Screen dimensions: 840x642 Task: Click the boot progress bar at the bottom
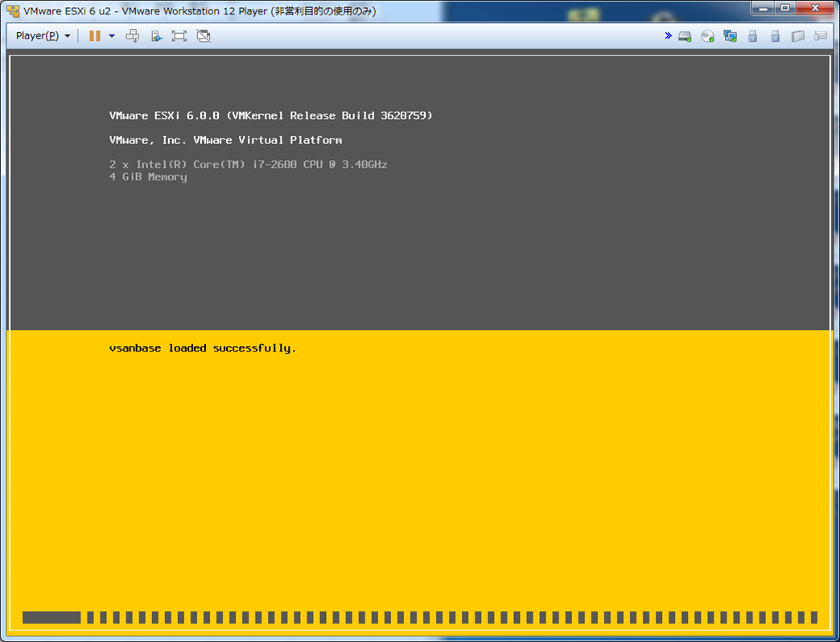point(419,617)
